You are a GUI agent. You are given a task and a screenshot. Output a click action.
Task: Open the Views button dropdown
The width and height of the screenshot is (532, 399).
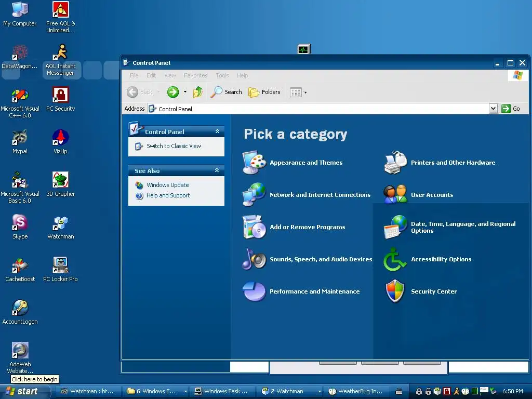[305, 92]
